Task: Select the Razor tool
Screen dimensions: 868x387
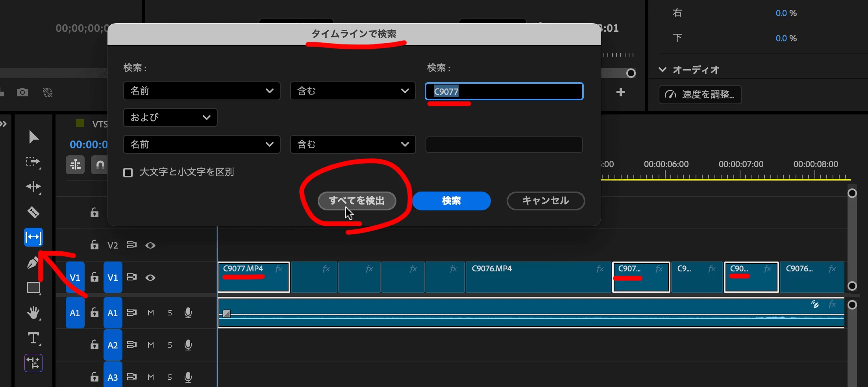Action: [33, 212]
